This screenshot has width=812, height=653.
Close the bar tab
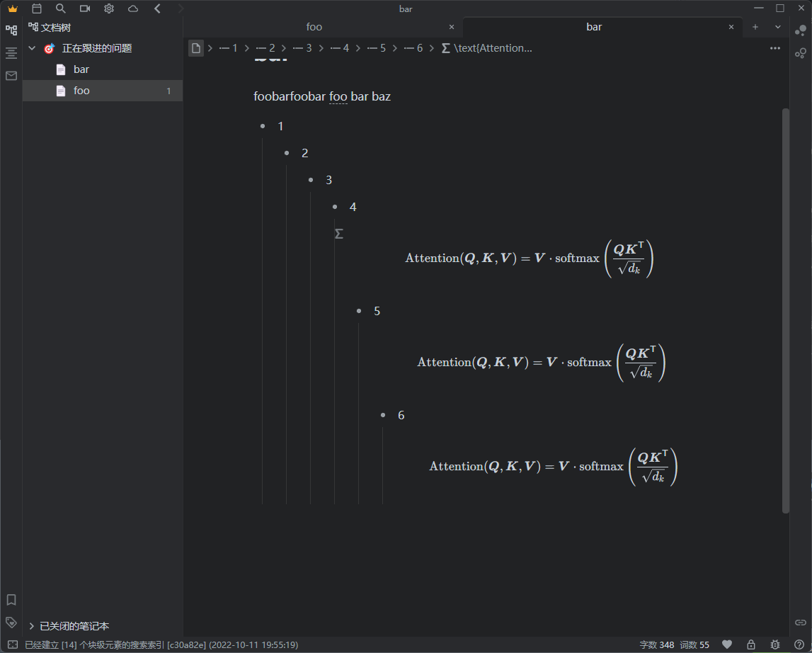731,27
